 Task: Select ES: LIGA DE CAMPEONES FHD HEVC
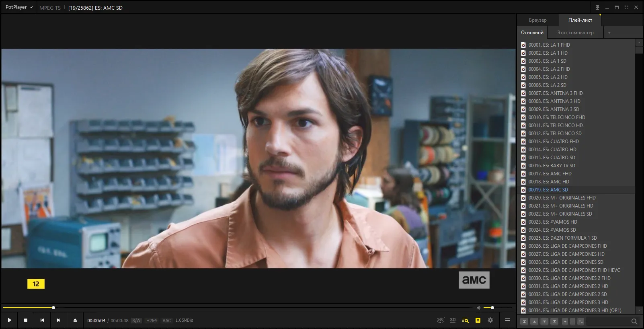(x=576, y=270)
